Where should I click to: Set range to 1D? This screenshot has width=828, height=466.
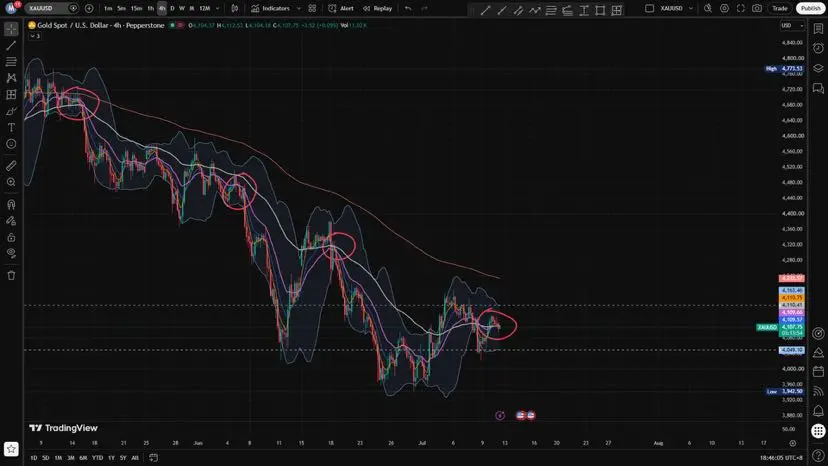[34, 458]
